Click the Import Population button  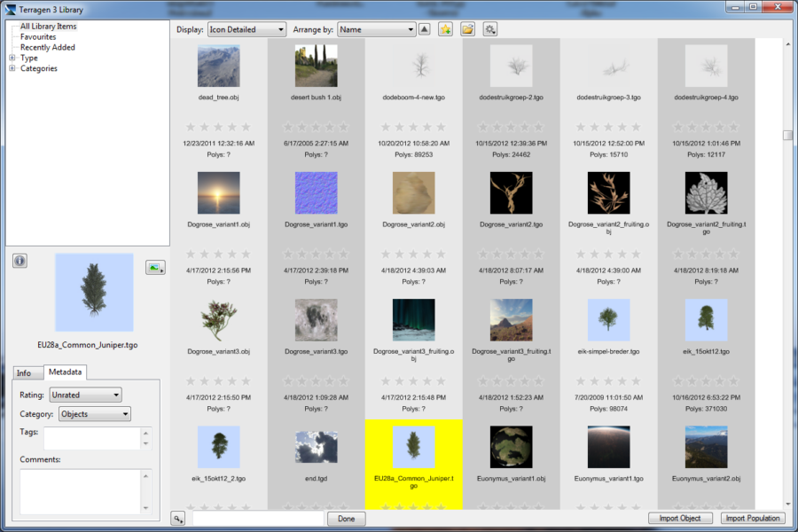click(753, 518)
